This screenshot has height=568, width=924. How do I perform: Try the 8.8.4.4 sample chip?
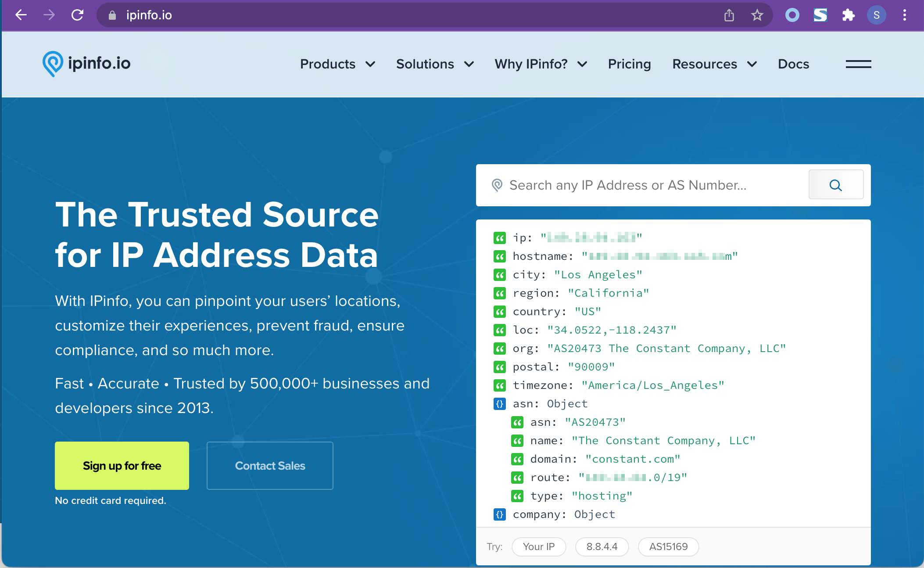(602, 546)
